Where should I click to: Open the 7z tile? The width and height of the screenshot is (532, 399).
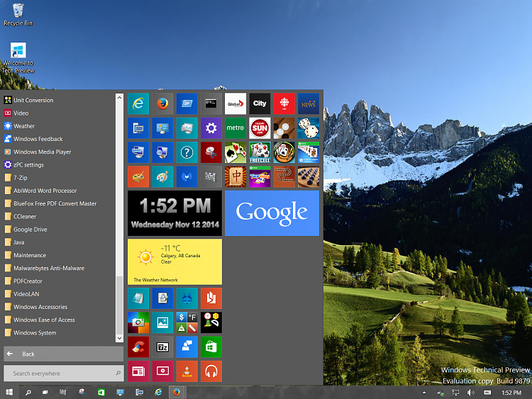click(162, 347)
